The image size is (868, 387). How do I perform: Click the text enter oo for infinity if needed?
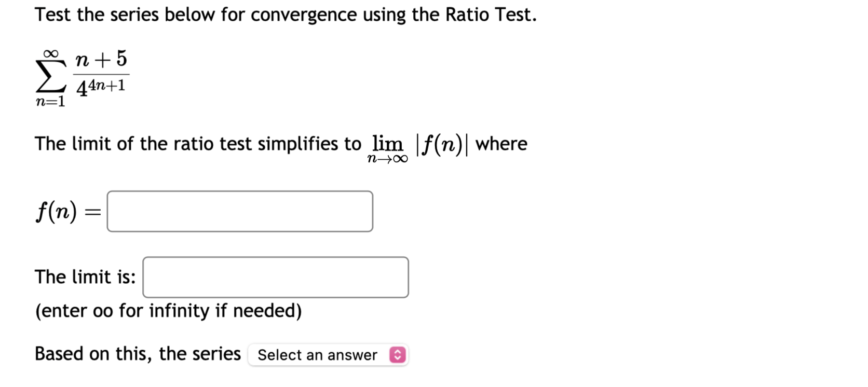tap(168, 311)
